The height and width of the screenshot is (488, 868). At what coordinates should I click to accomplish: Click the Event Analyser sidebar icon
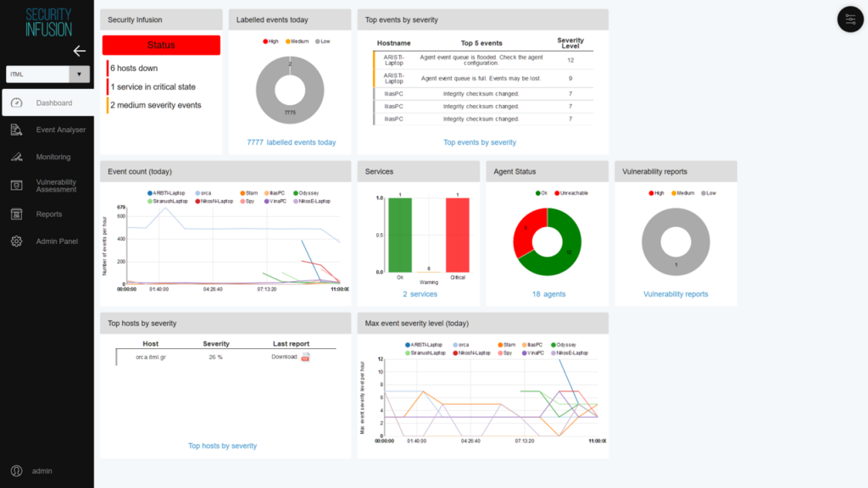click(16, 130)
